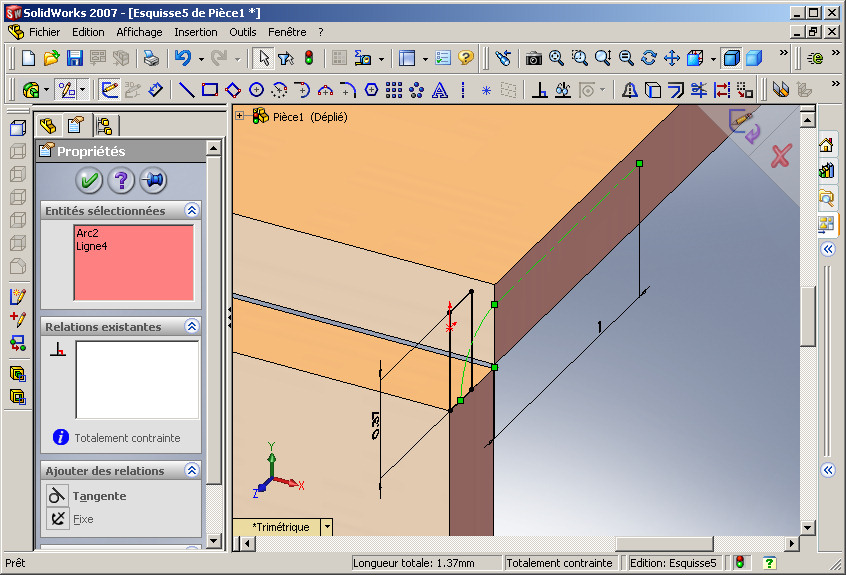Screen dimensions: 846x575
Task: Click the pushpin keep-visible icon
Action: pyautogui.click(x=153, y=180)
